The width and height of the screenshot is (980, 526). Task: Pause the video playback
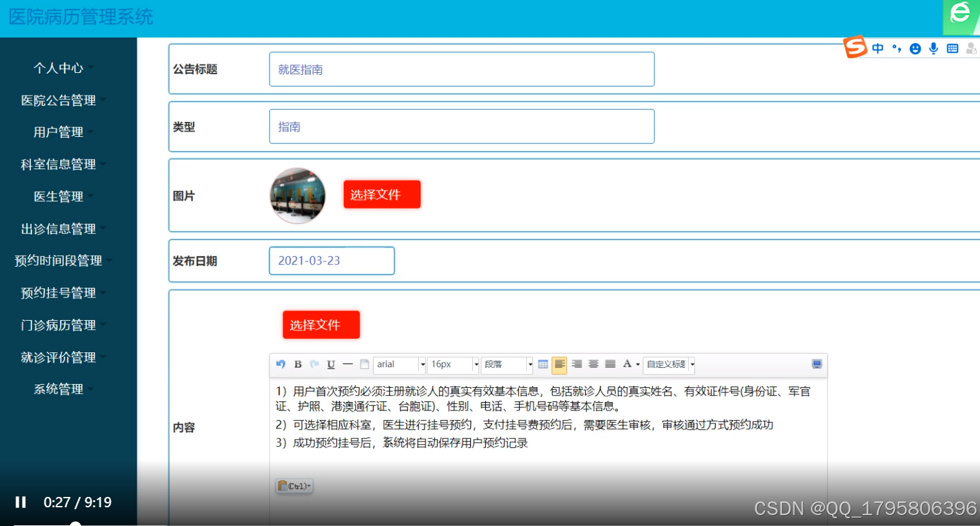click(x=21, y=502)
